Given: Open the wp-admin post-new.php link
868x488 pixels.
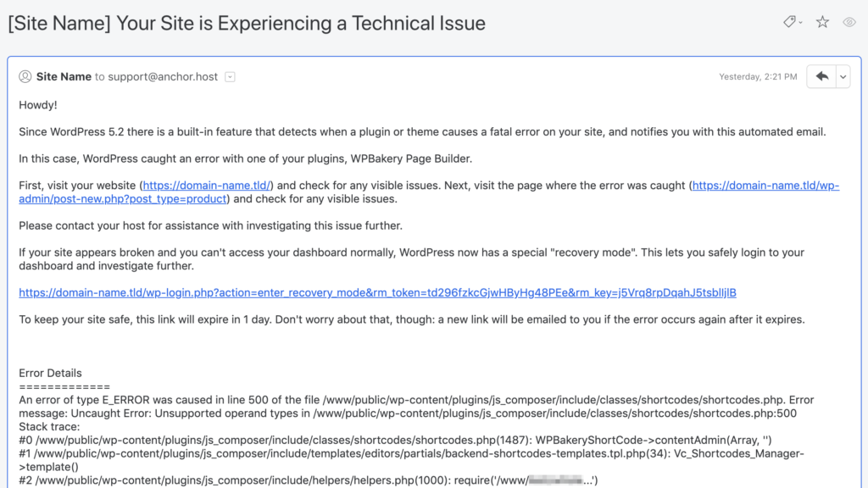Looking at the screenshot, I should click(x=765, y=186).
